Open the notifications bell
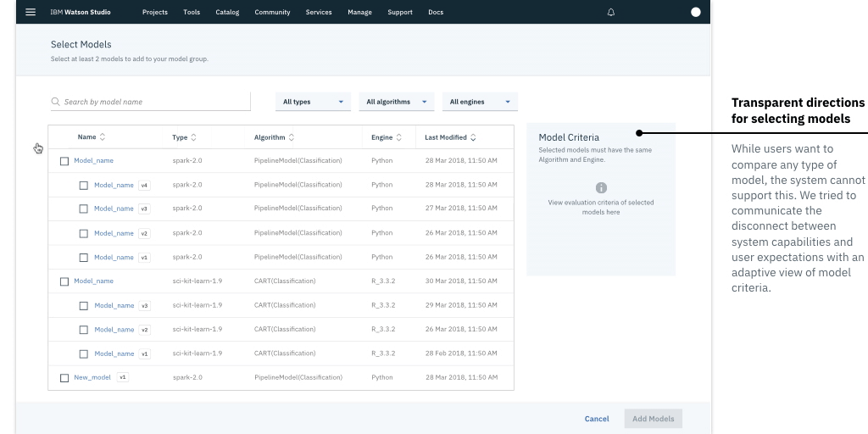868x434 pixels. (611, 12)
